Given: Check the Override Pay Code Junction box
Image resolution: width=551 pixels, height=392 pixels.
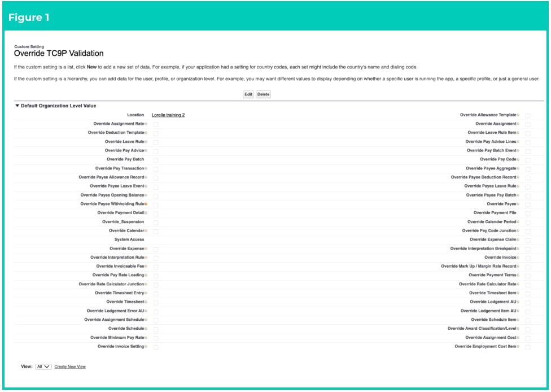Looking at the screenshot, I should pyautogui.click(x=528, y=232).
